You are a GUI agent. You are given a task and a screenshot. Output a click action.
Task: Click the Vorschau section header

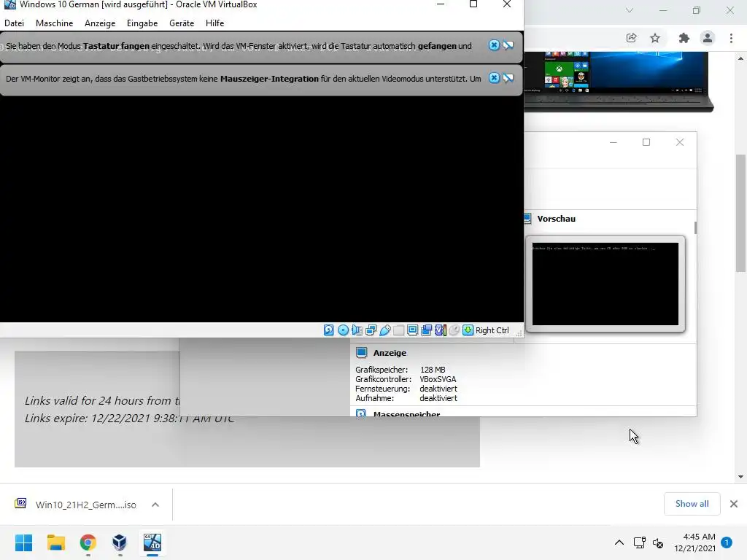tap(556, 219)
